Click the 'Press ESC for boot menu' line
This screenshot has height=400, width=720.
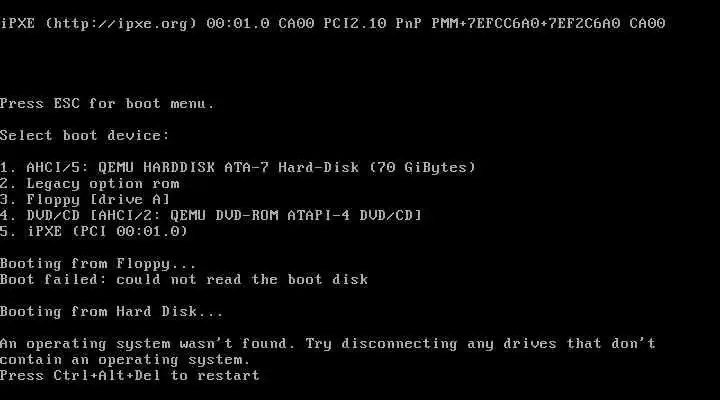107,104
